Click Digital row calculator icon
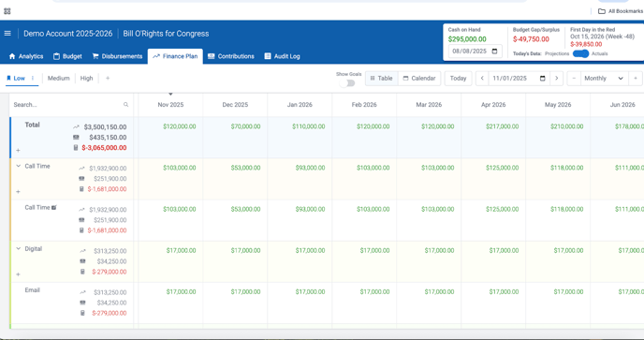Screen dimensions: 644x340 [x=82, y=272]
